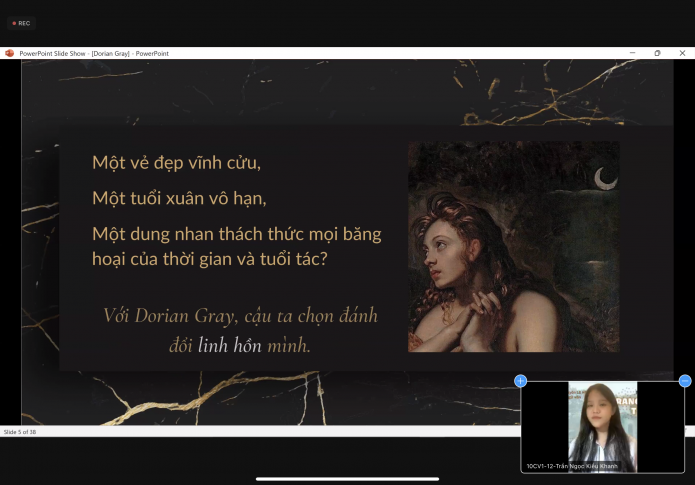Image resolution: width=695 pixels, height=485 pixels.
Task: Click the line 'Một dung nhan thách thức mọi băng'
Action: pyautogui.click(x=237, y=234)
